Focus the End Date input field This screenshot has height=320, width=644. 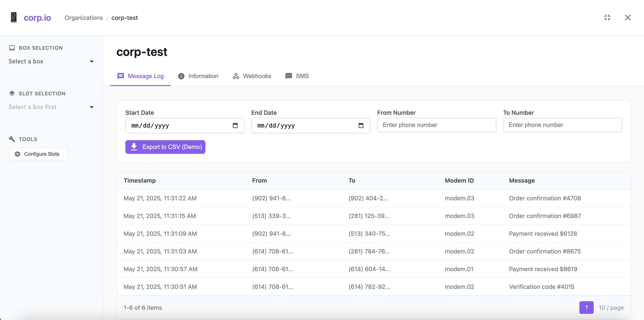pyautogui.click(x=311, y=126)
